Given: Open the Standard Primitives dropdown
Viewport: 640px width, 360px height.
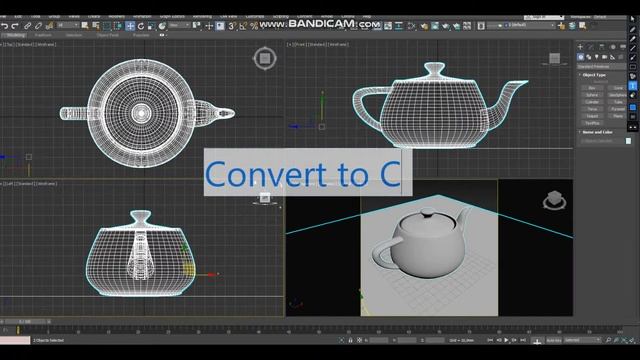Looking at the screenshot, I should point(601,67).
